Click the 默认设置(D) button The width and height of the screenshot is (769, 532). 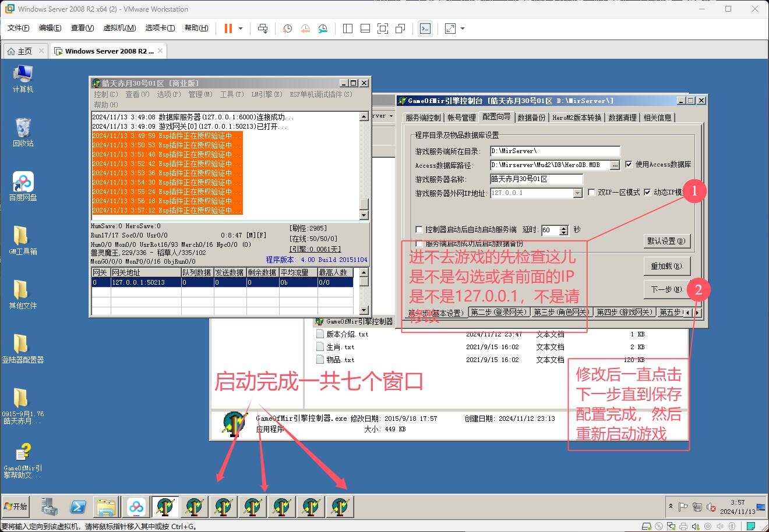[666, 241]
